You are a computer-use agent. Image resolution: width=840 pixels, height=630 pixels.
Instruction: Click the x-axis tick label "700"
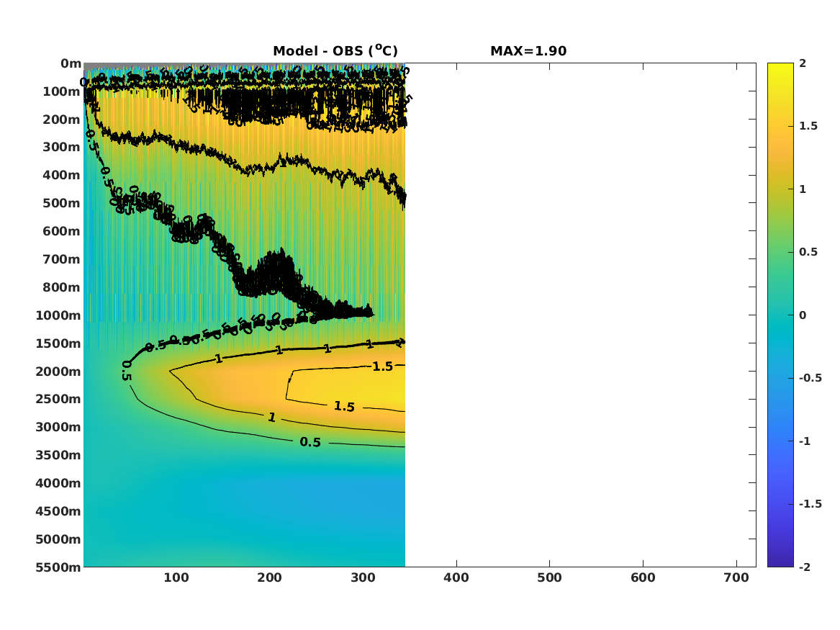click(736, 578)
